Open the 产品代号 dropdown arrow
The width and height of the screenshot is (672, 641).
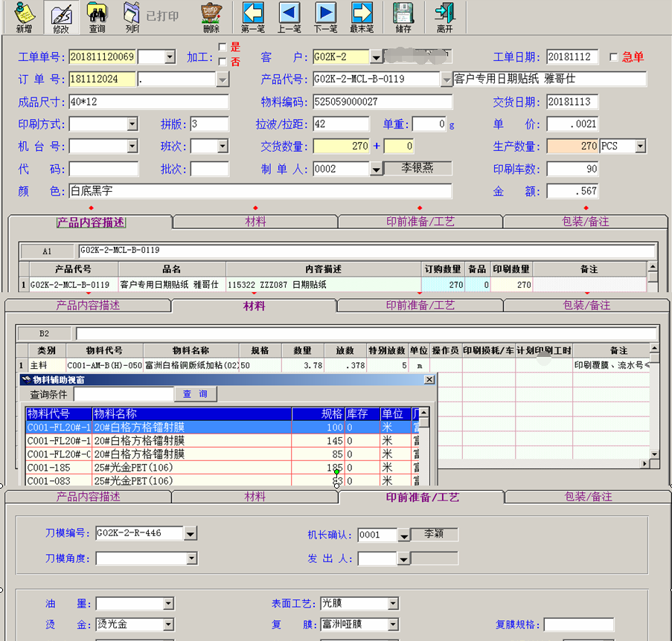[x=447, y=80]
